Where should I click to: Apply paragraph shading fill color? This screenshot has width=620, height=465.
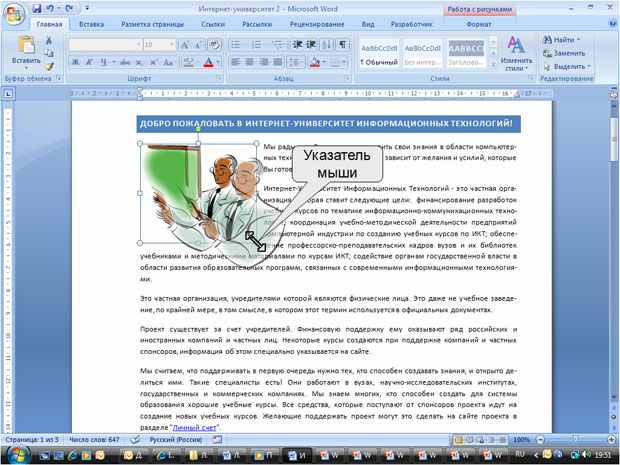pyautogui.click(x=315, y=62)
